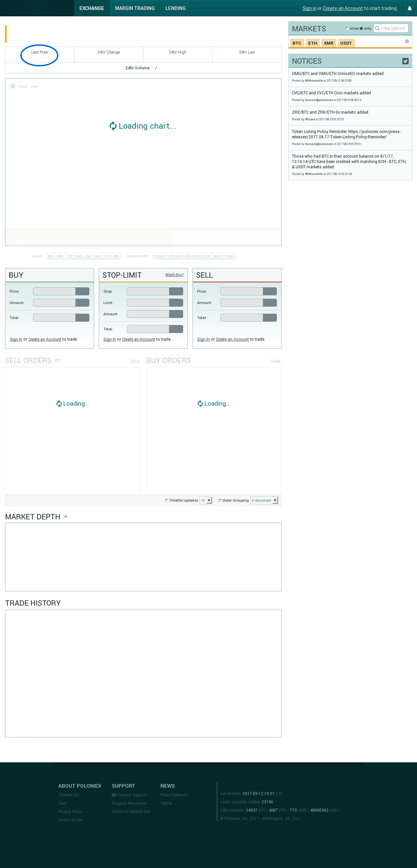The width and height of the screenshot is (417, 868).
Task: Select the USDT markets tab
Action: click(x=346, y=43)
